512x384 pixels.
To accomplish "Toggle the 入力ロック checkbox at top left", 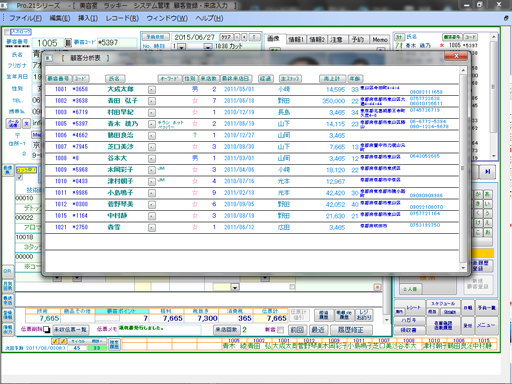I will click(7, 32).
